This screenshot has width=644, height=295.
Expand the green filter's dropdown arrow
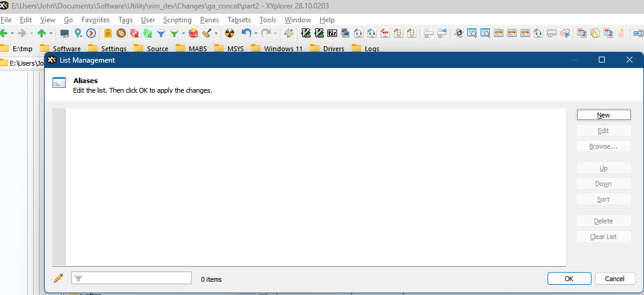pos(183,34)
